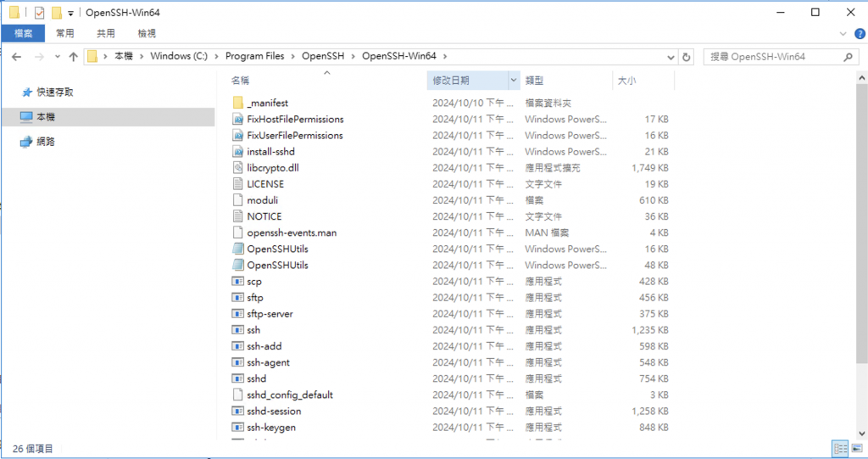
Task: Click the ssh application icon
Action: click(x=238, y=330)
